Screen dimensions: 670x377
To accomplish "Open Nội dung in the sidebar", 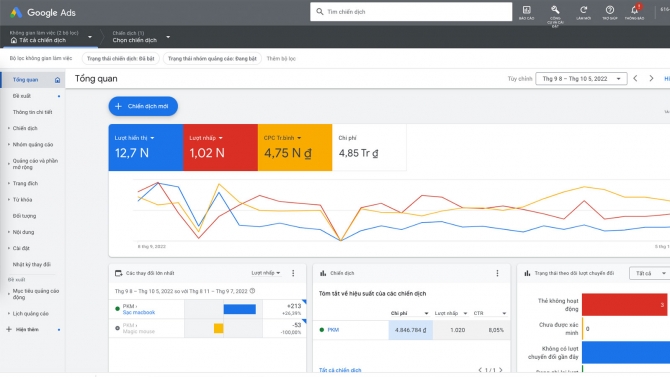I will click(x=24, y=233).
